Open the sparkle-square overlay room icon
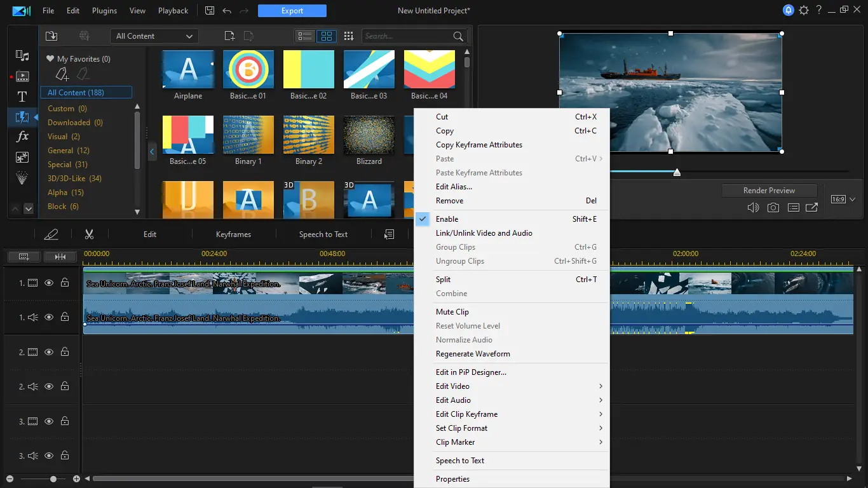The image size is (868, 488). point(22,158)
